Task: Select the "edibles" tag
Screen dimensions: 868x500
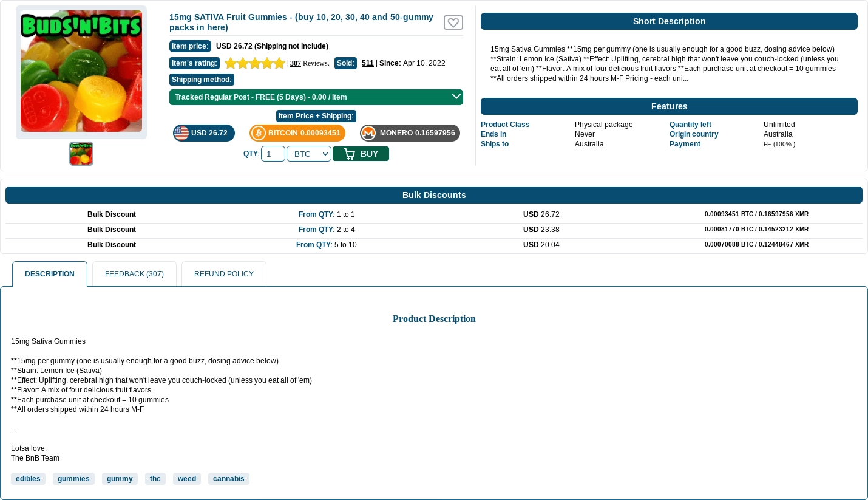Action: click(28, 479)
